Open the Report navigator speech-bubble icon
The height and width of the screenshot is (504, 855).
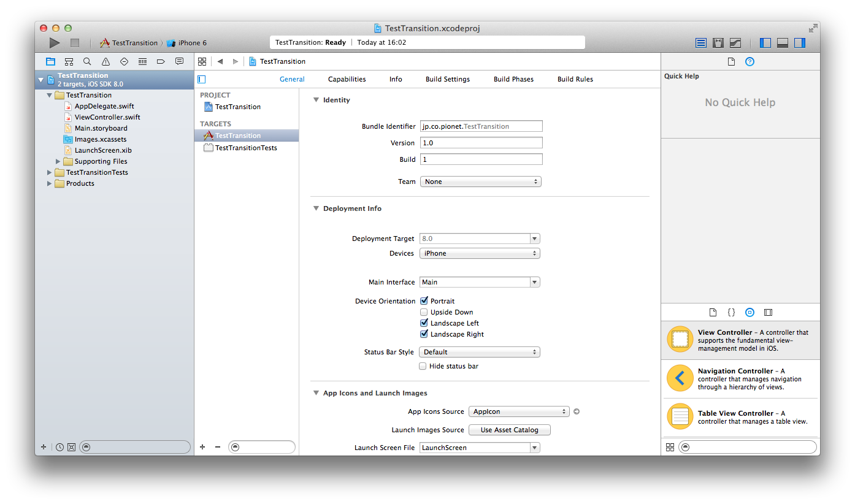click(x=179, y=61)
